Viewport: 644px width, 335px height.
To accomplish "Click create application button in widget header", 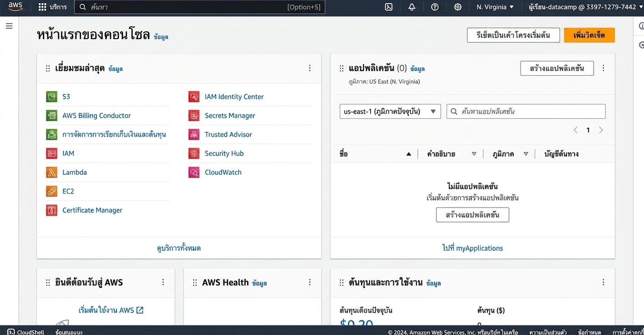I will [557, 68].
